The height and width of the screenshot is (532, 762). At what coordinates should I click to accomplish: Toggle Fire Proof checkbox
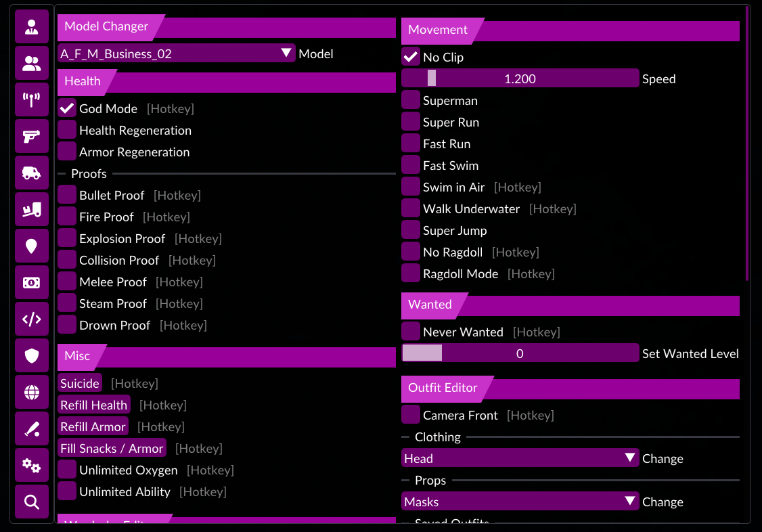tap(67, 217)
